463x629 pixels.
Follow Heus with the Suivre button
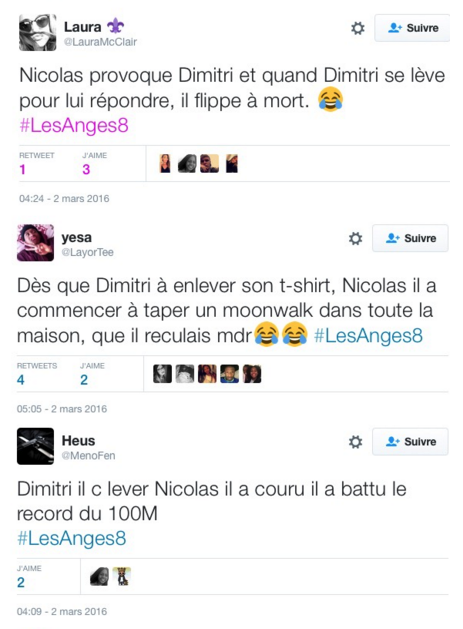(x=410, y=442)
